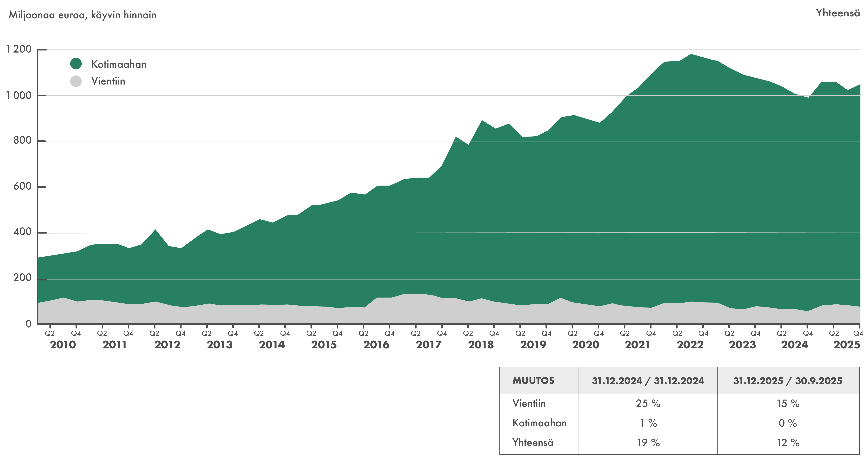The image size is (868, 463).
Task: Click the gray Vientiin legend circle
Action: 76,81
